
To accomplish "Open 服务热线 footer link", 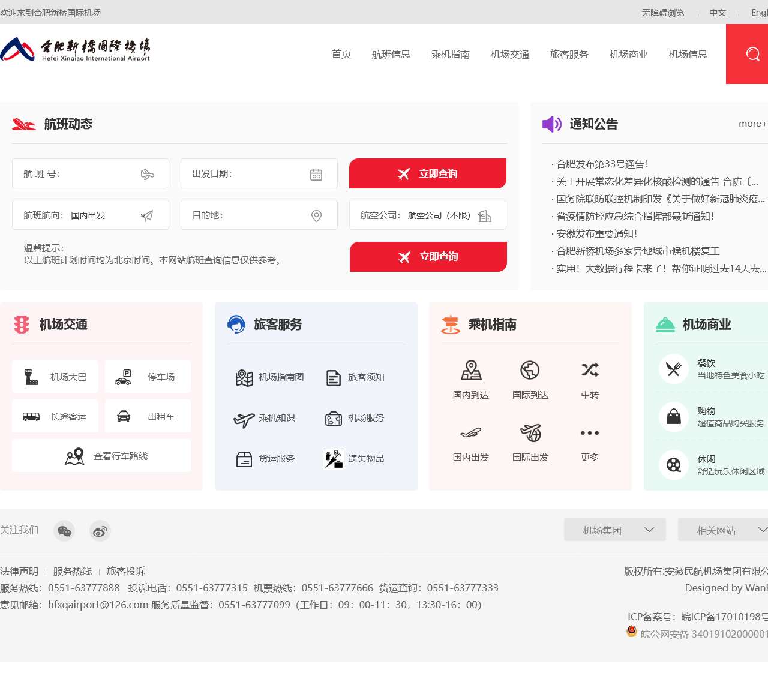I will [73, 571].
